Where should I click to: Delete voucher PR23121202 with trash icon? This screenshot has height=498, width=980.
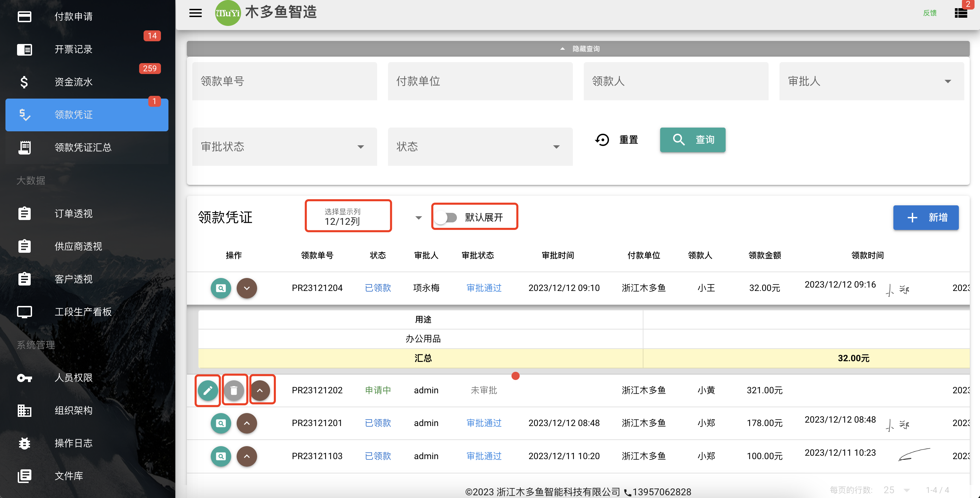[234, 390]
